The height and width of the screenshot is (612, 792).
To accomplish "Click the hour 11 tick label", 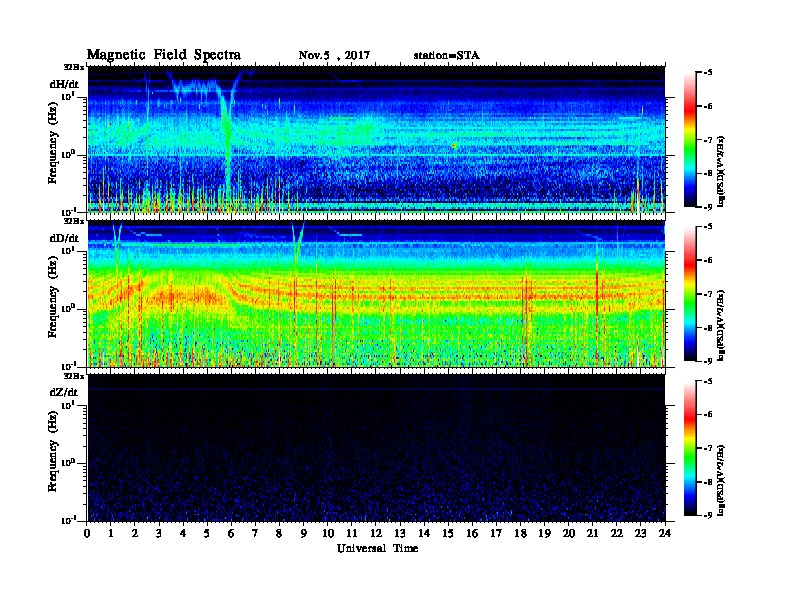I will pos(352,534).
